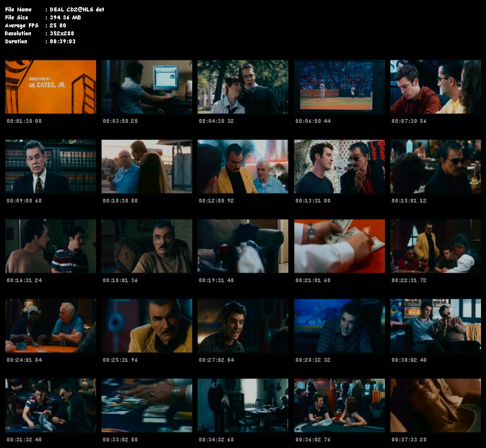Select the thumbnail at 00:28:32.32
This screenshot has height=448, width=486.
[340, 326]
